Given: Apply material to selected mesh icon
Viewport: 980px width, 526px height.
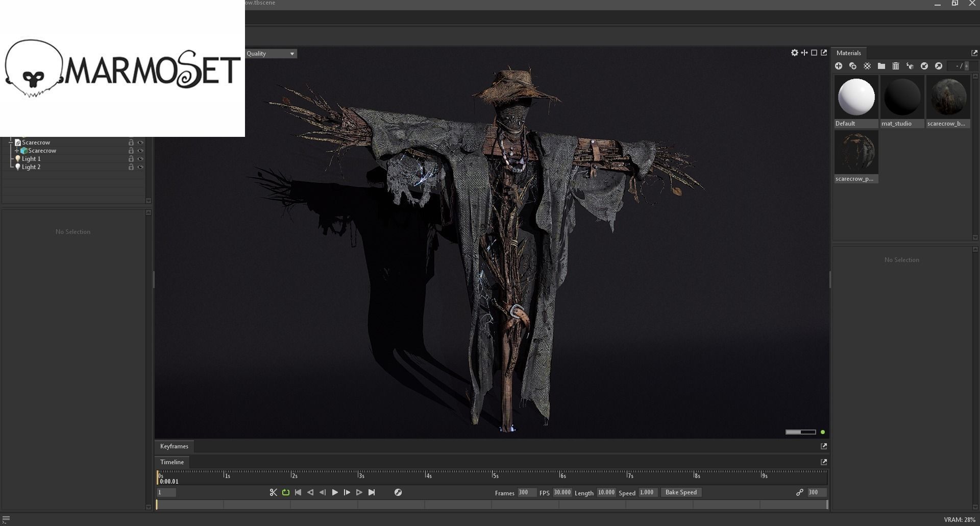Looking at the screenshot, I should (910, 66).
